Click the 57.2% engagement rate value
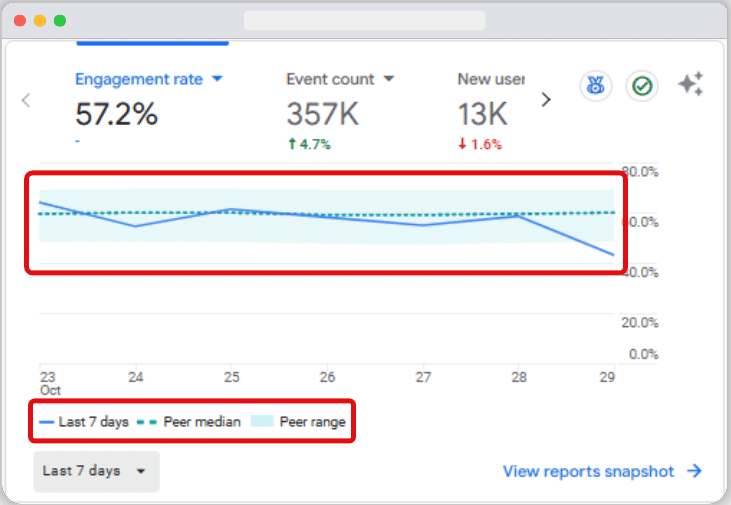The height and width of the screenshot is (505, 731). pos(117,114)
